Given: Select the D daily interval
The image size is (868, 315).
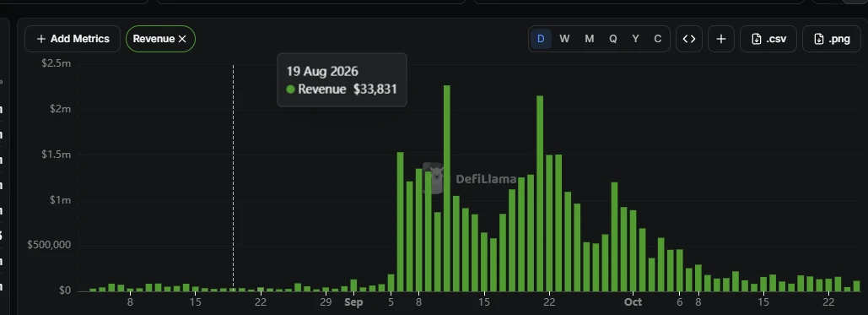Looking at the screenshot, I should pyautogui.click(x=541, y=39).
